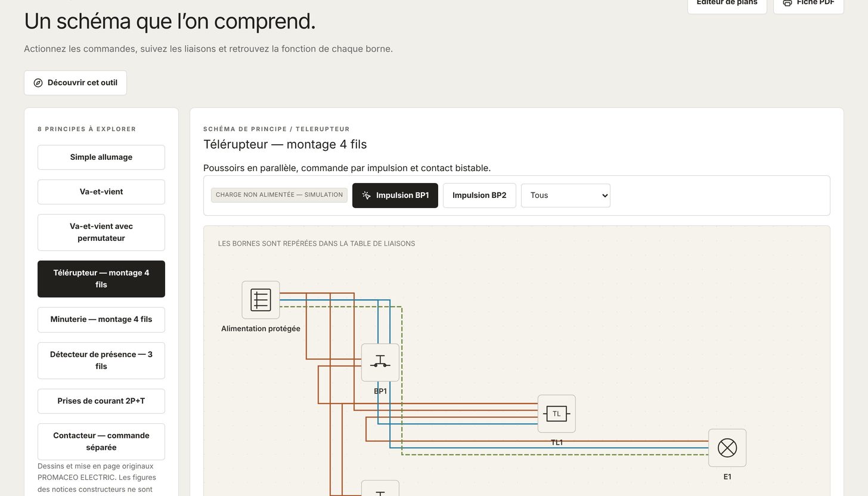Click the Découvrir cet outil button

[x=76, y=83]
